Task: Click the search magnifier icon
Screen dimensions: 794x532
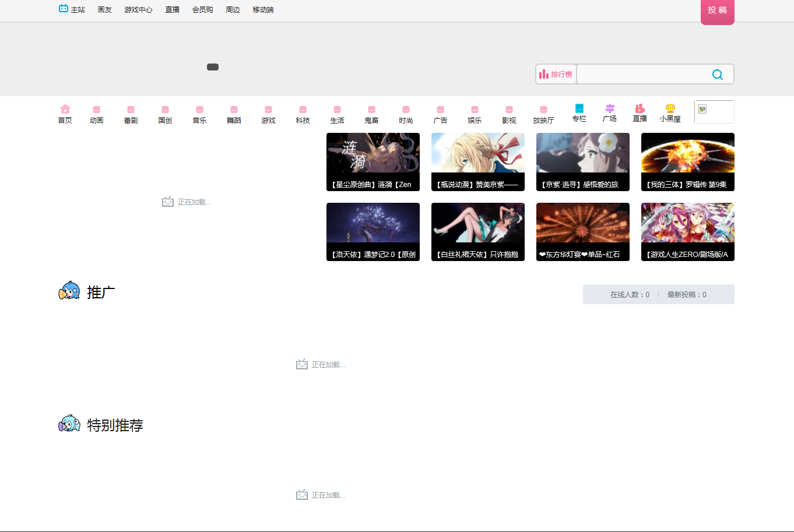Action: tap(718, 75)
